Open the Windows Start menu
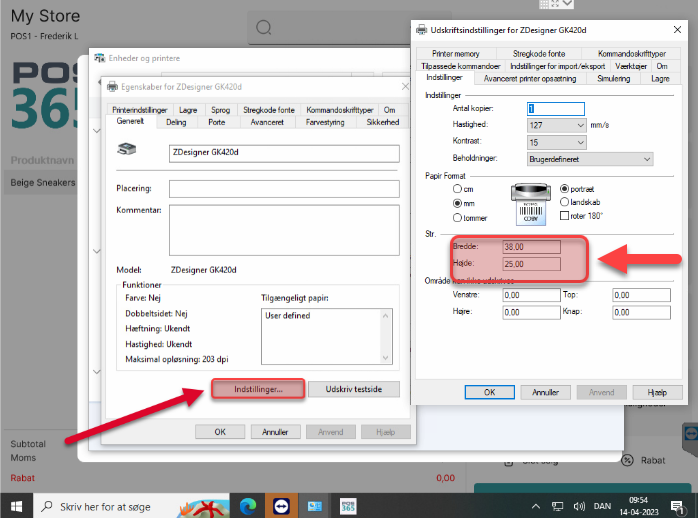This screenshot has width=698, height=518. tap(16, 506)
